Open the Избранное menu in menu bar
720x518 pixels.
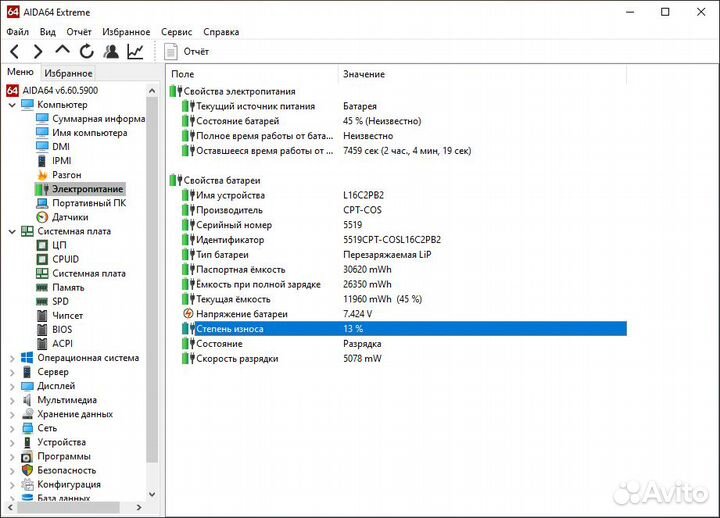pos(126,32)
